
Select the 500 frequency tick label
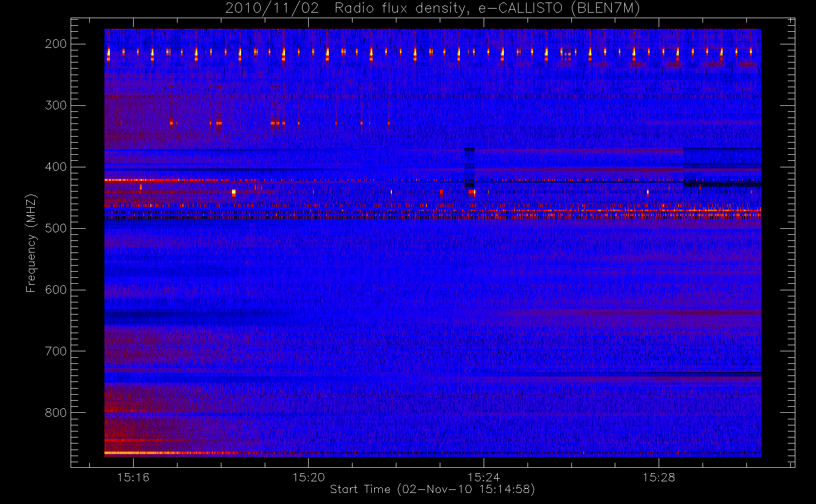pyautogui.click(x=56, y=228)
